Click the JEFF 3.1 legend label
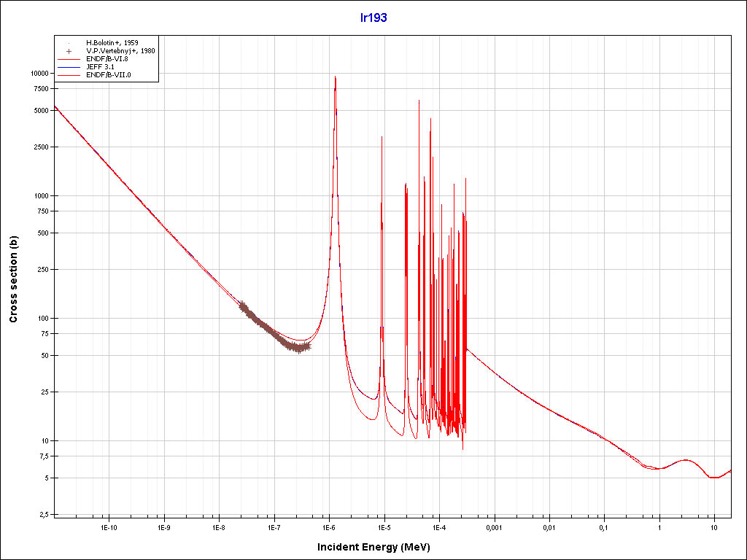747x560 pixels. pyautogui.click(x=101, y=67)
